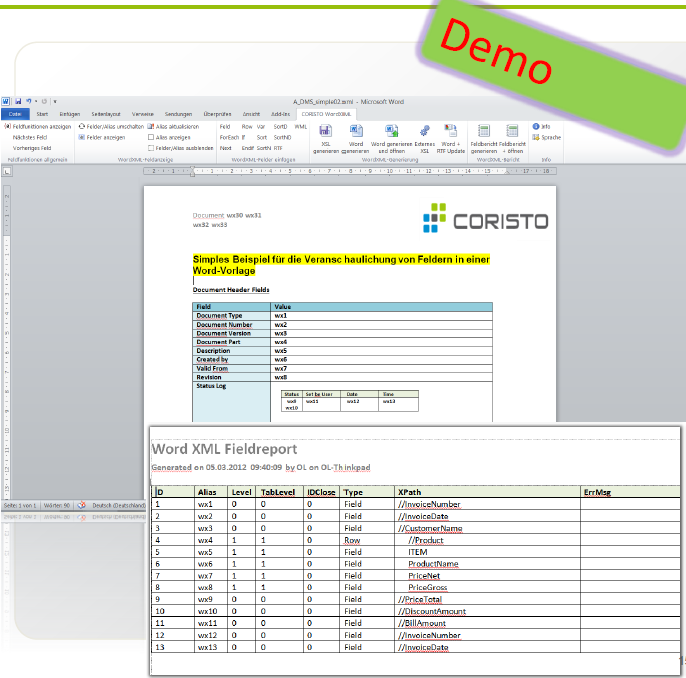Switch to the Ansicht tab
The image size is (686, 678).
(x=251, y=114)
